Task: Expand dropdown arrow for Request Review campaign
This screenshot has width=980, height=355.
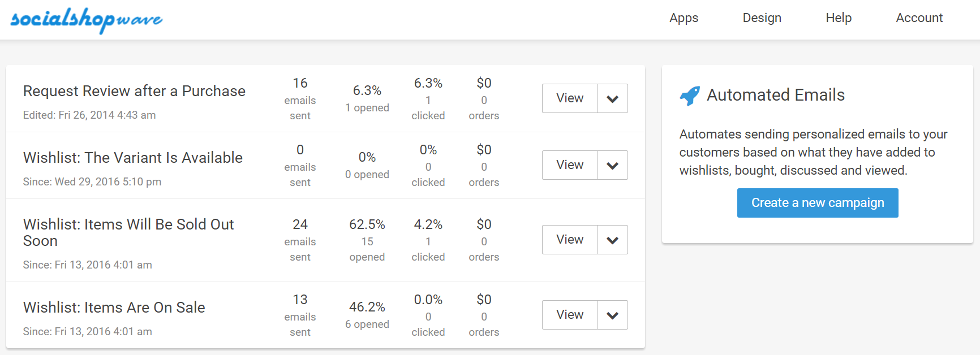Action: (x=612, y=98)
